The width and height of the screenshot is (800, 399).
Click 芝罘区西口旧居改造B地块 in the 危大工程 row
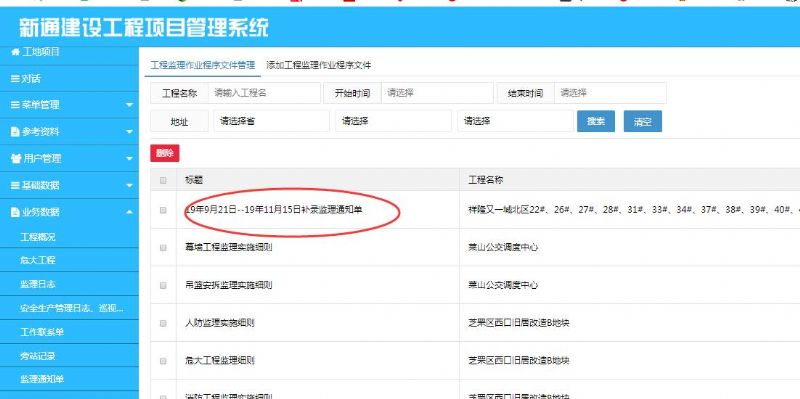(519, 361)
